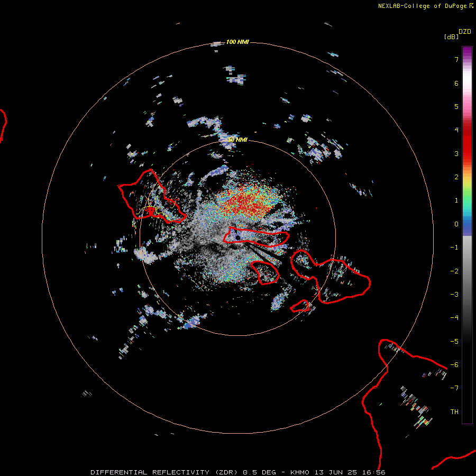Click the "-2" value on the scale
The height and width of the screenshot is (476, 476).
pyautogui.click(x=454, y=271)
